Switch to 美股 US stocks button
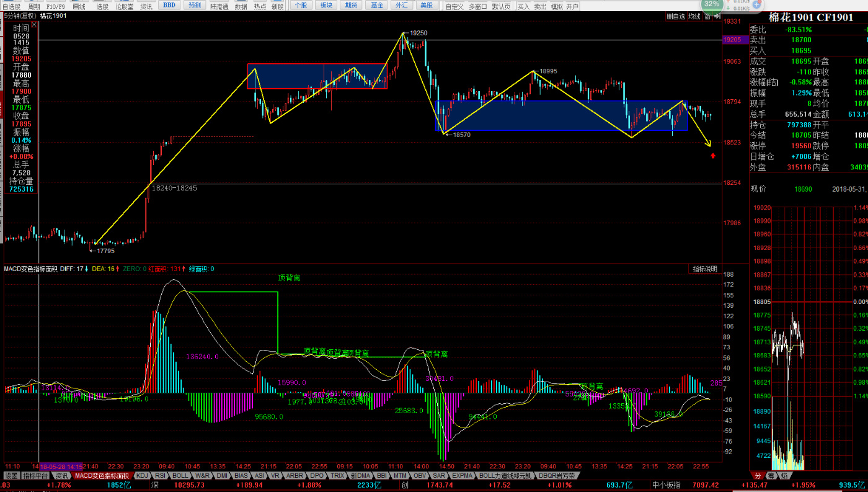The height and width of the screenshot is (492, 868). [x=427, y=6]
